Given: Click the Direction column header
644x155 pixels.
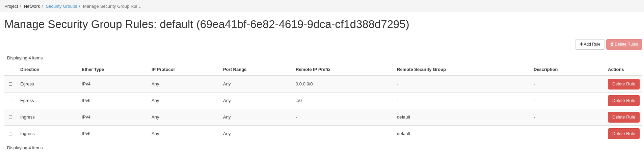Looking at the screenshot, I should coord(30,70).
